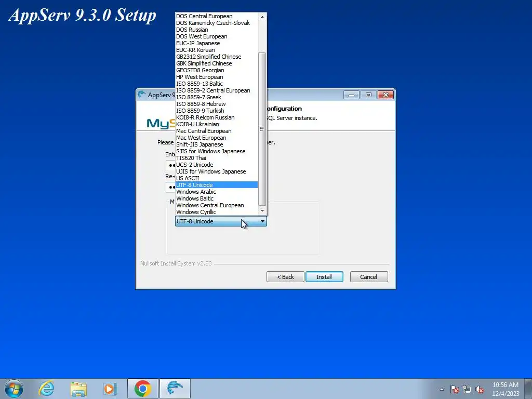
Task: Go to previous step with Back
Action: (x=285, y=277)
